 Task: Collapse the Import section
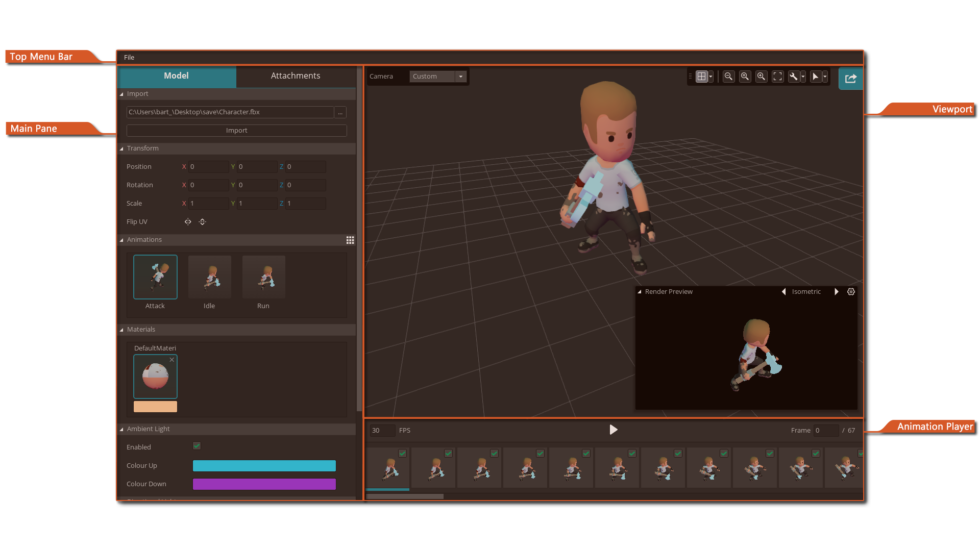pos(121,94)
